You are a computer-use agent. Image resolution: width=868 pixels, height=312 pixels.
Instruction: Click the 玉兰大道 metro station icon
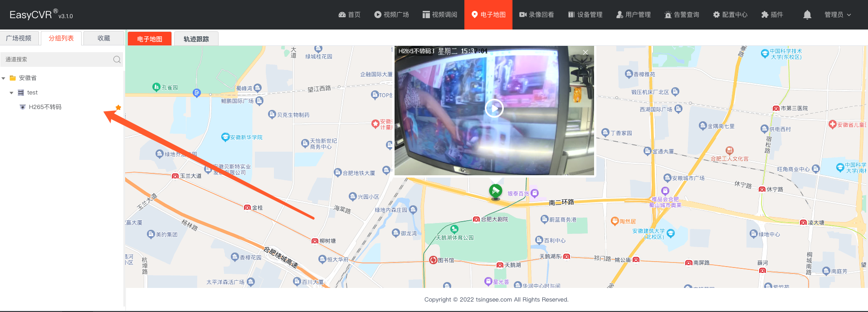coord(175,176)
